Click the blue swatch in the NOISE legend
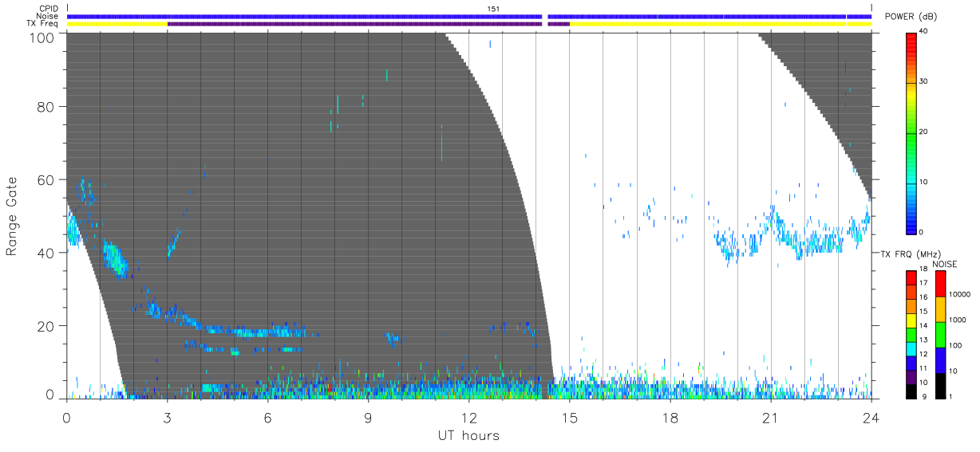The height and width of the screenshot is (452, 980). [939, 360]
